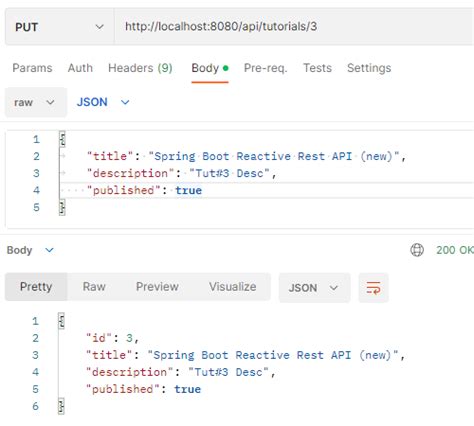Switch response view to Preview
Viewport: 474px width, 426px height.
(157, 287)
